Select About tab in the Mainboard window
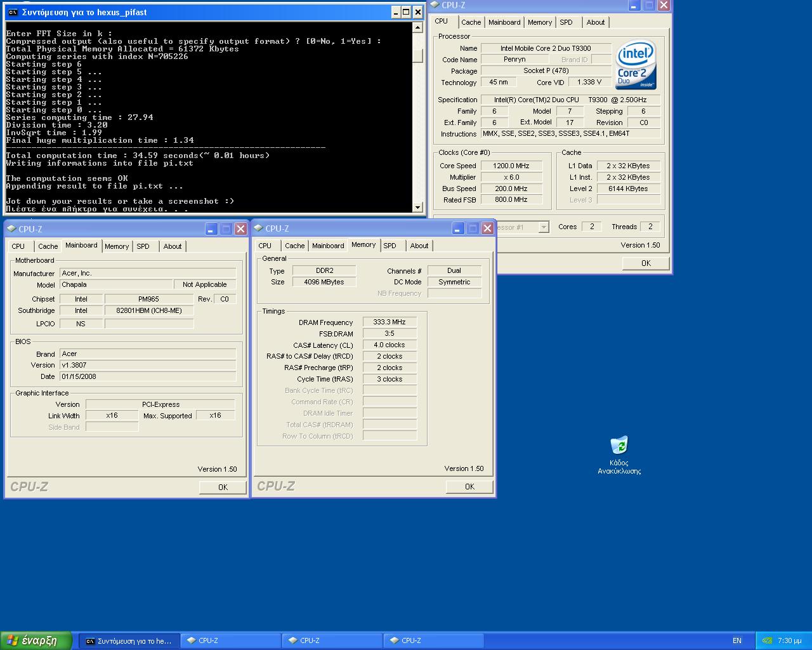The height and width of the screenshot is (650, 812). (x=173, y=246)
